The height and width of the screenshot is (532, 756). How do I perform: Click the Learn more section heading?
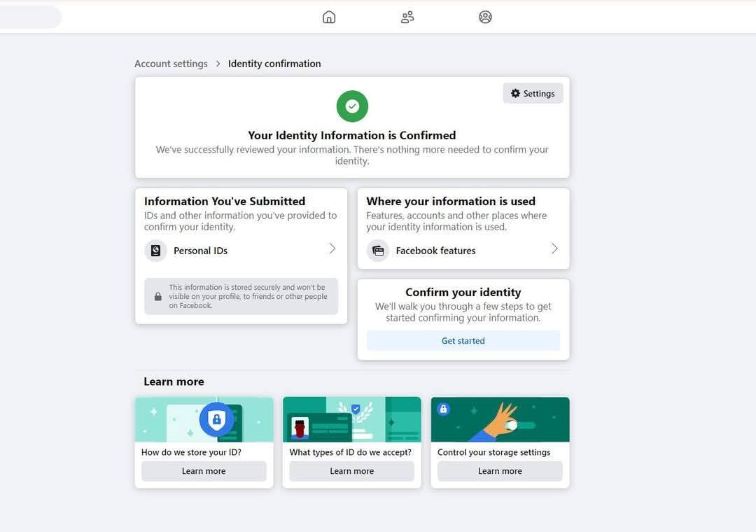click(x=174, y=381)
